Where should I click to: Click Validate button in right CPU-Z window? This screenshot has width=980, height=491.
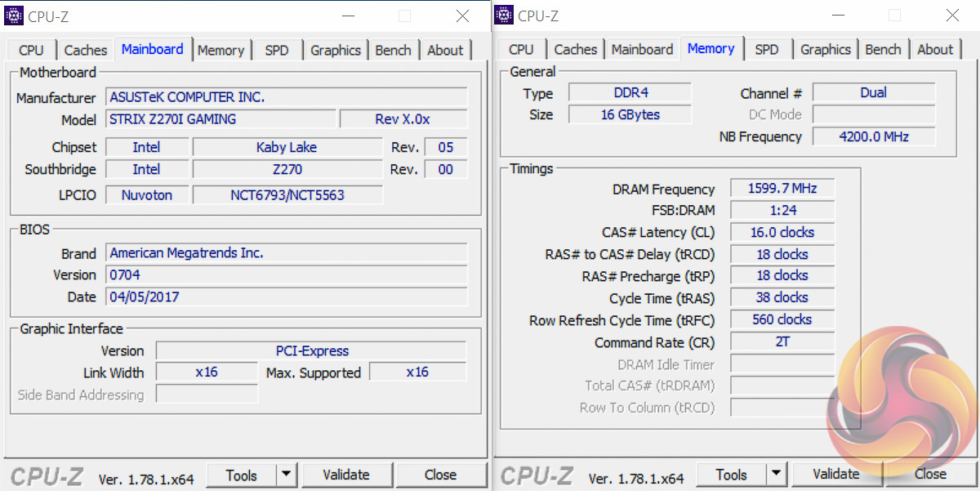tap(836, 475)
